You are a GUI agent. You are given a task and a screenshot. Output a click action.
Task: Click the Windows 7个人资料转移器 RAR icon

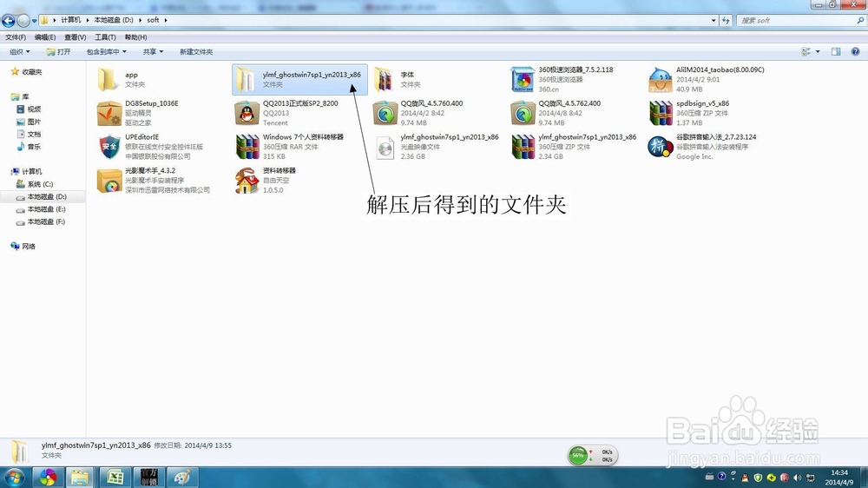tap(247, 147)
